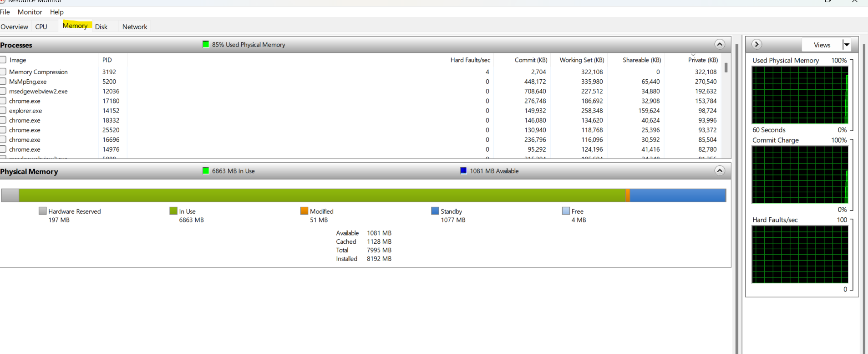The width and height of the screenshot is (868, 354).
Task: Select the Memory tab
Action: coord(75,26)
